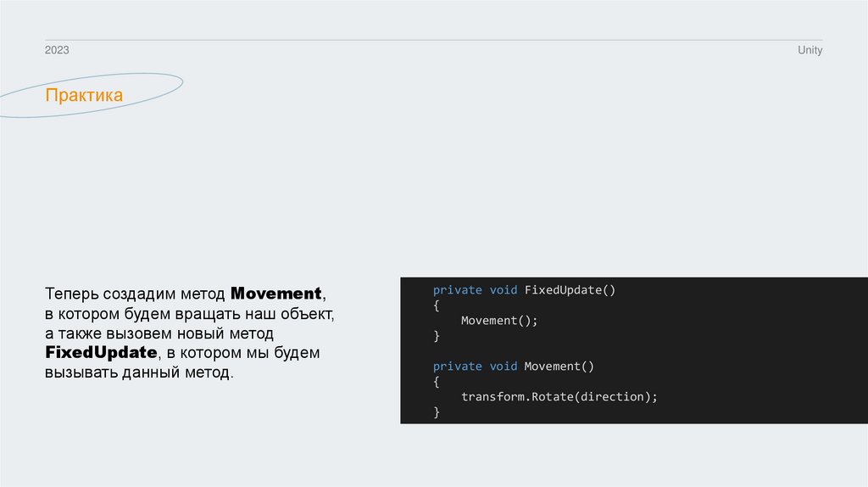Select the orange "Практика" heading

pos(84,96)
